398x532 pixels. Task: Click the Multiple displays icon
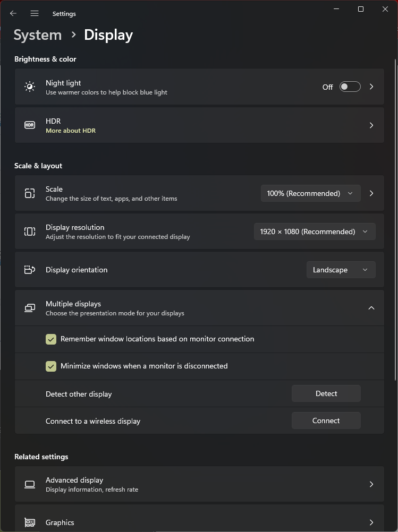(30, 307)
